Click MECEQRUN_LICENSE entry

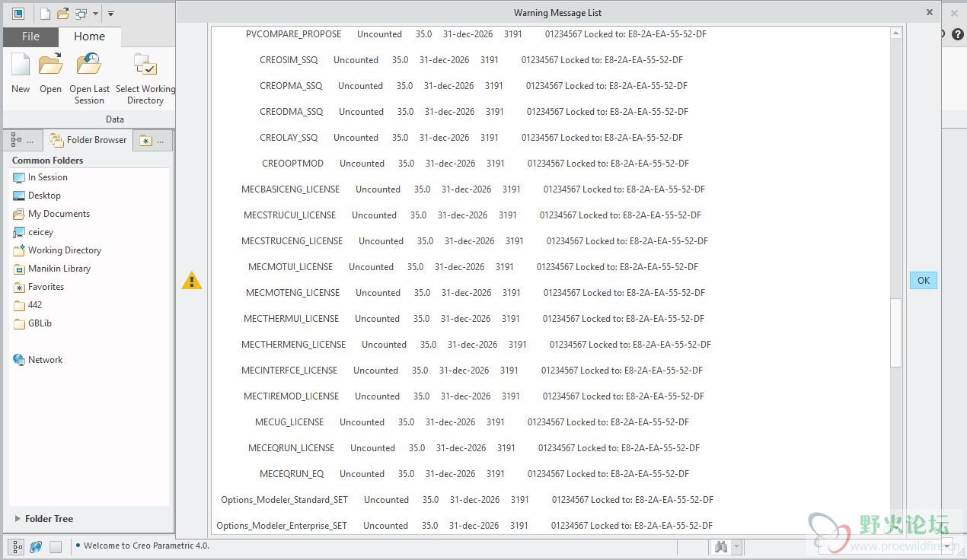coord(474,448)
